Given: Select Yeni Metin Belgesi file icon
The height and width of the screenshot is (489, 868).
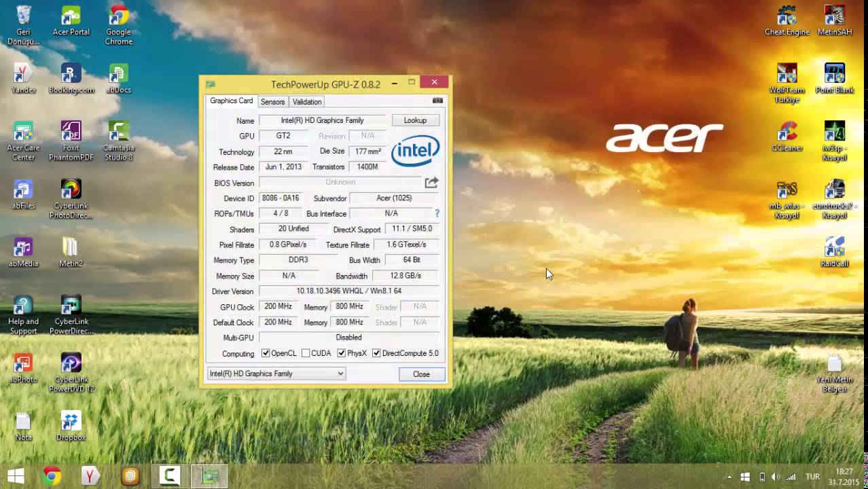Looking at the screenshot, I should tap(835, 373).
